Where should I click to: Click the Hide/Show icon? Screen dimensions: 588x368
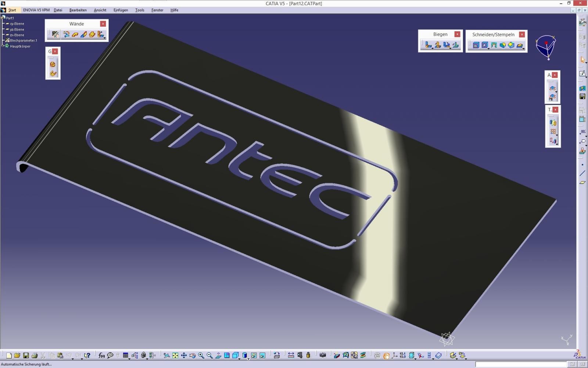(254, 355)
